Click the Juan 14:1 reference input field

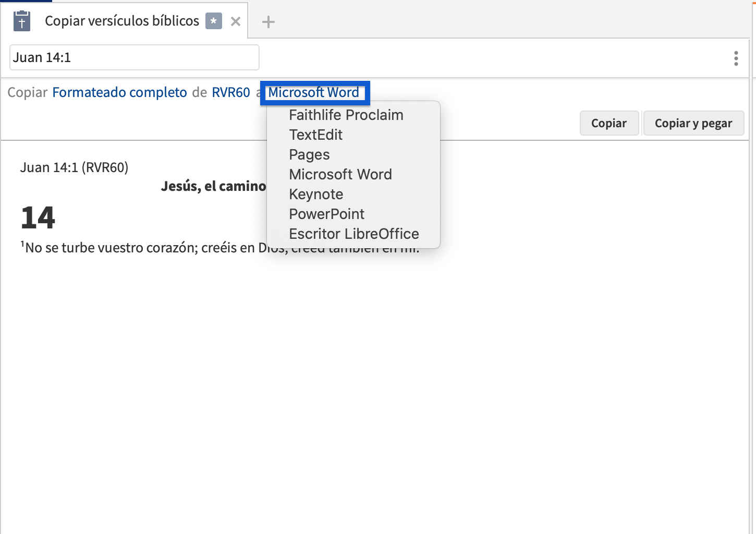pos(135,57)
